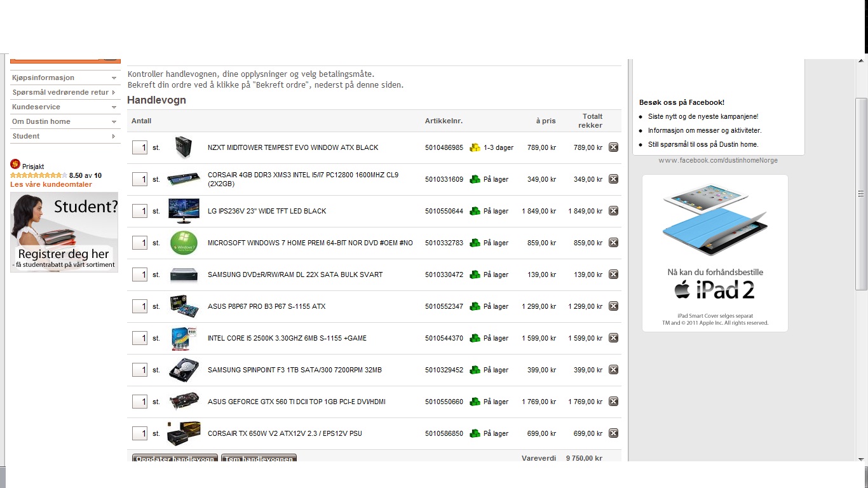Screen dimensions: 868x488
Task: Open ASUS GEFORCE GTX 560 TI product link
Action: (297, 402)
